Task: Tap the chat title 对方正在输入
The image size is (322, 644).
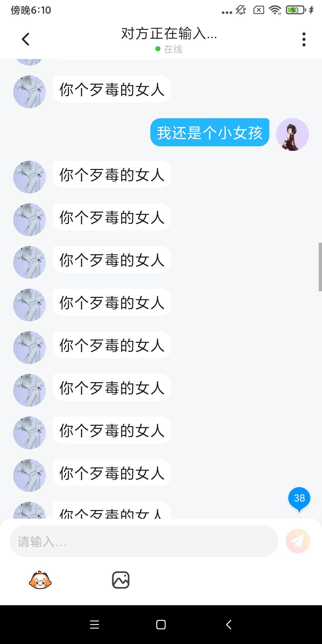Action: click(169, 33)
